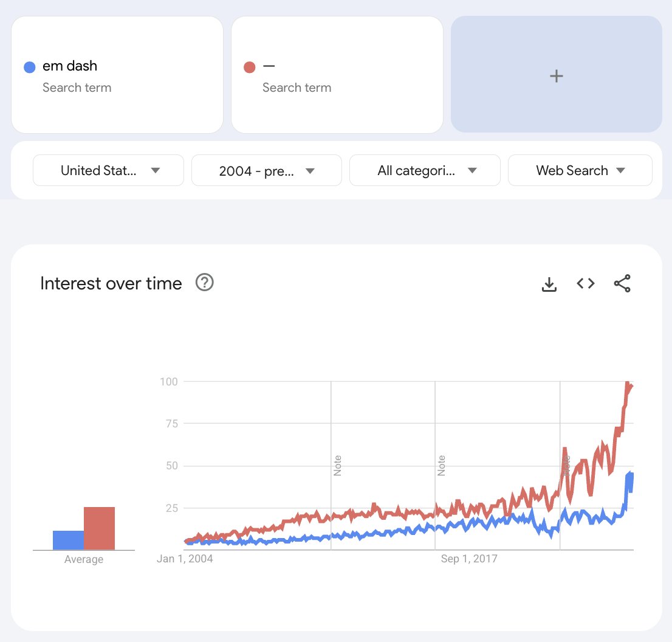Image resolution: width=672 pixels, height=642 pixels.
Task: Edit the — search term card
Action: pyautogui.click(x=337, y=75)
